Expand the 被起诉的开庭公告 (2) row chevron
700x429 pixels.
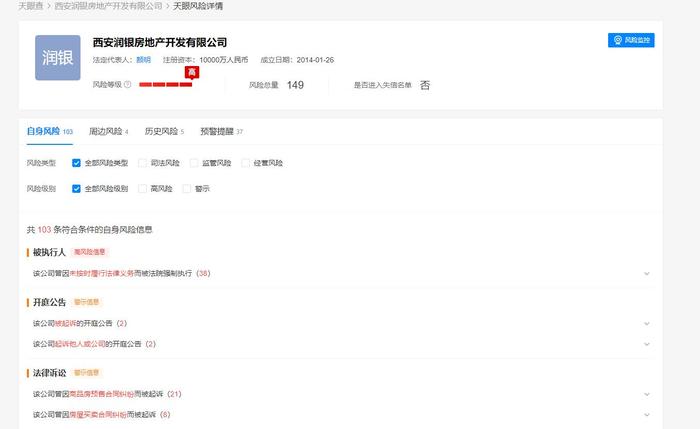[x=646, y=324]
